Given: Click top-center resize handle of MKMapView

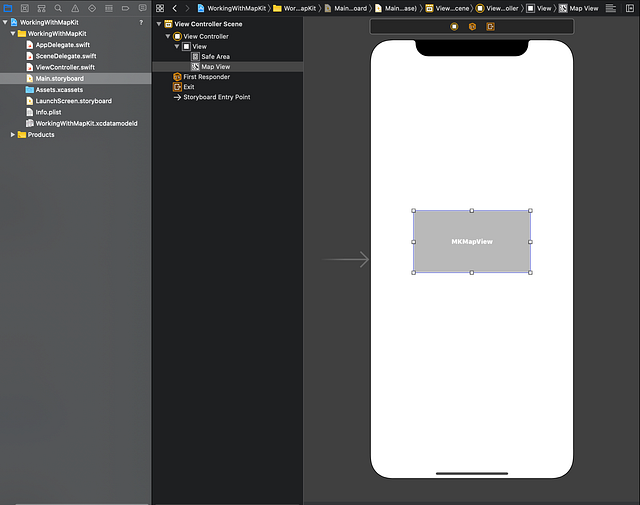Looking at the screenshot, I should click(472, 211).
